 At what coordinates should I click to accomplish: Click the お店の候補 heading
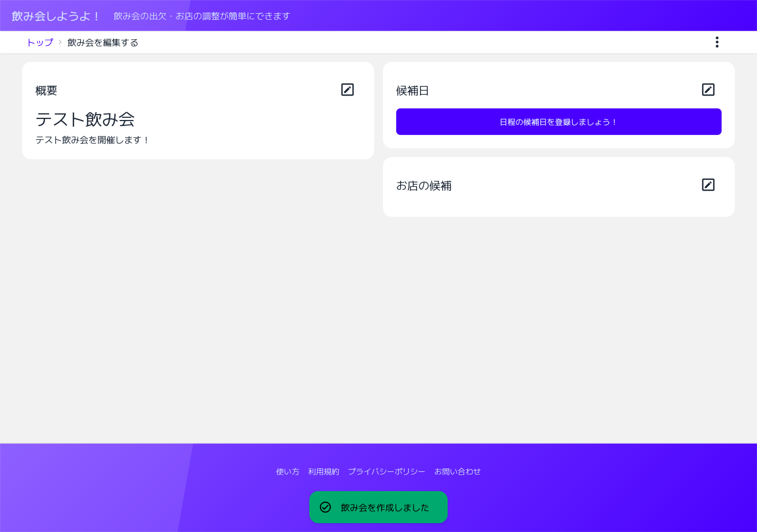424,186
